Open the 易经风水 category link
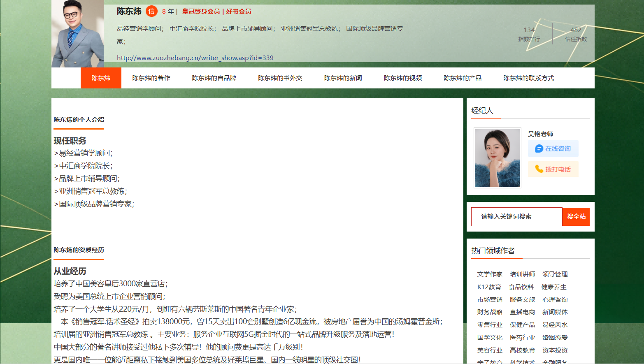 point(555,325)
